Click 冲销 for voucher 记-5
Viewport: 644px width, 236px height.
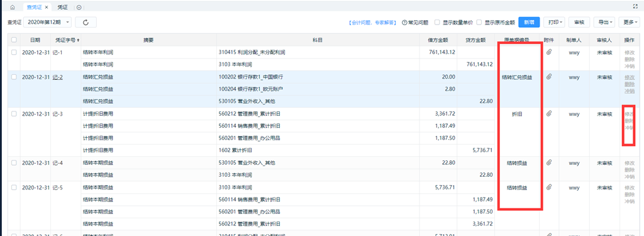click(629, 201)
